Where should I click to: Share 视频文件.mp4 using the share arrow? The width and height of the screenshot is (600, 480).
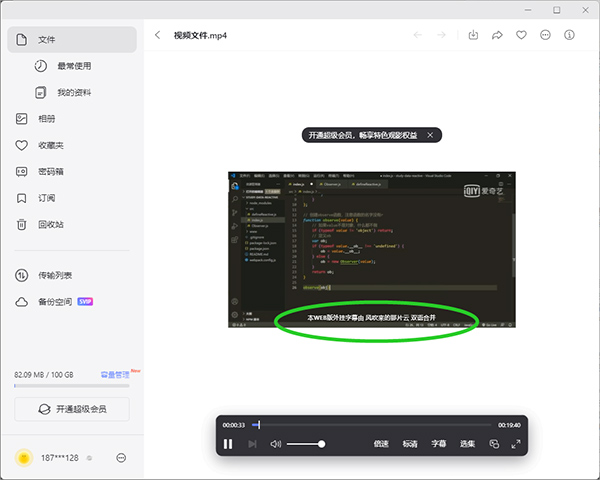497,35
